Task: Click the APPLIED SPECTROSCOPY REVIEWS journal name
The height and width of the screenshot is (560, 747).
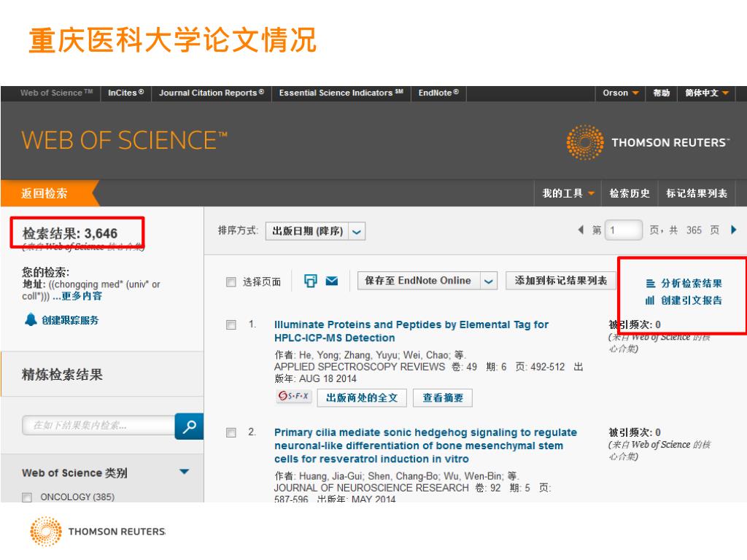Action: [359, 367]
